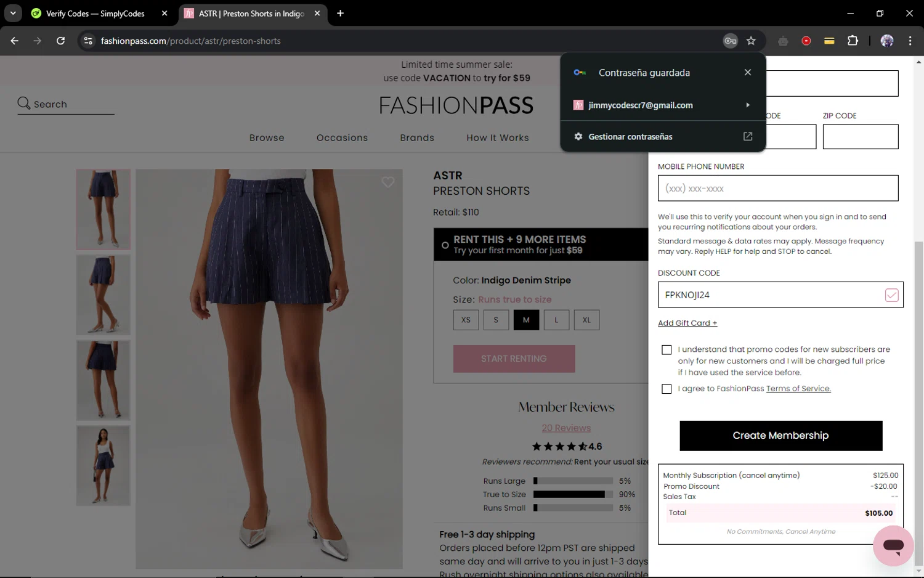Open the Occasions menu
This screenshot has width=924, height=578.
click(x=342, y=138)
